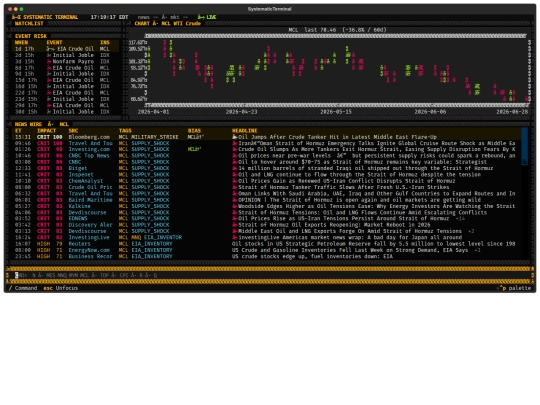This screenshot has height=405, width=540.
Task: Click the green MCL bias value on the Investing.com row
Action: coord(194,149)
